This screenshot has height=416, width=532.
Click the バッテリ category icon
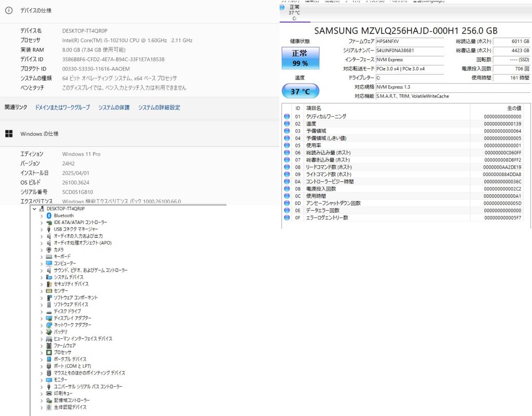(x=49, y=332)
